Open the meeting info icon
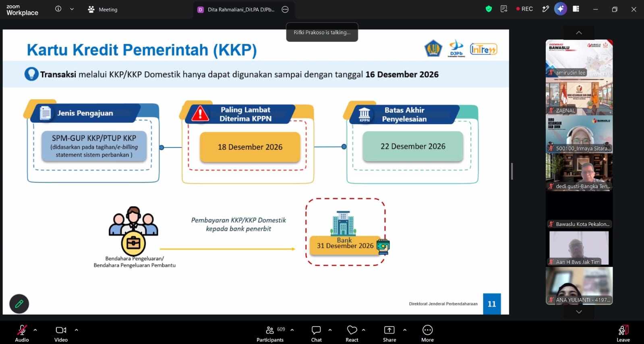This screenshot has height=344, width=644. [x=58, y=9]
